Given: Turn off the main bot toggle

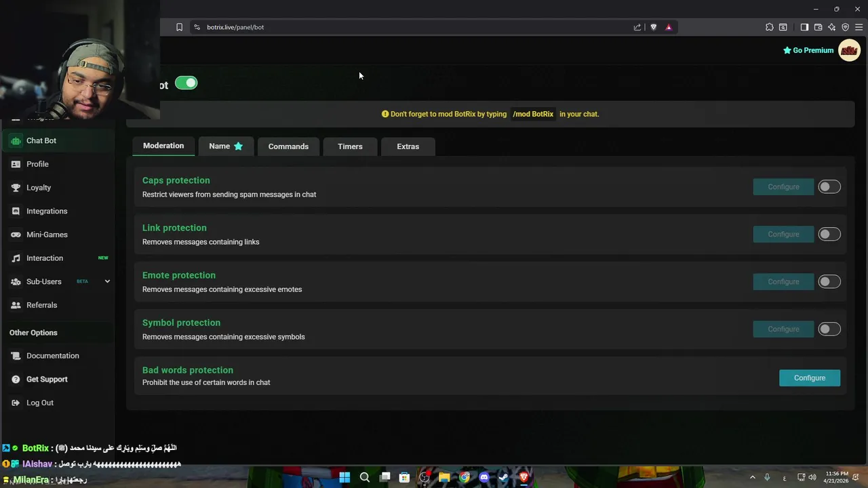Looking at the screenshot, I should point(186,83).
